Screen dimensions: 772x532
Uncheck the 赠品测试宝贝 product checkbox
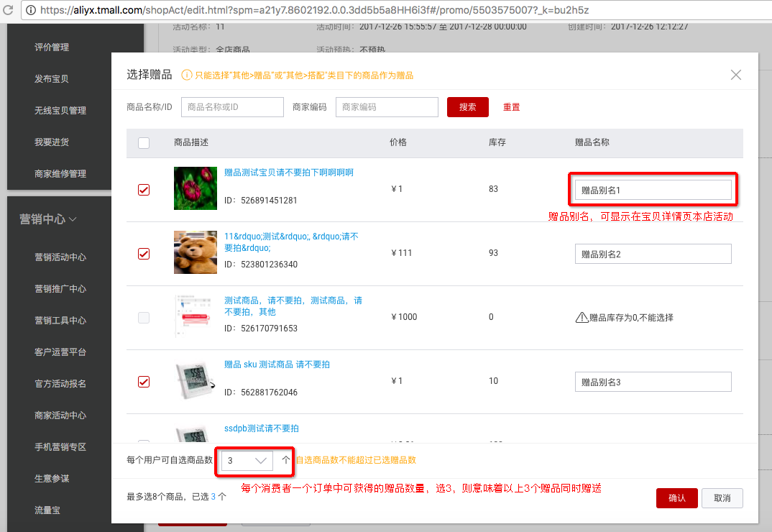point(144,190)
